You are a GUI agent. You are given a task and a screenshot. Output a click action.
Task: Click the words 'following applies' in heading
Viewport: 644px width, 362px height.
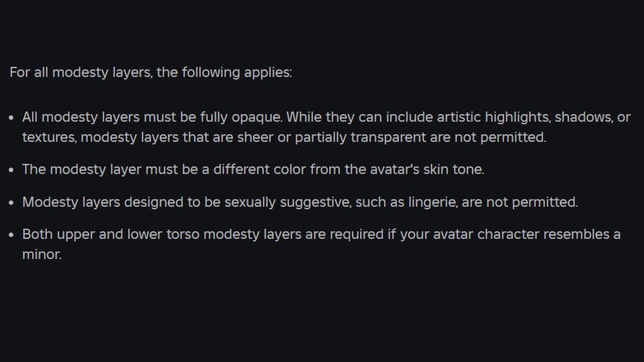coord(236,72)
